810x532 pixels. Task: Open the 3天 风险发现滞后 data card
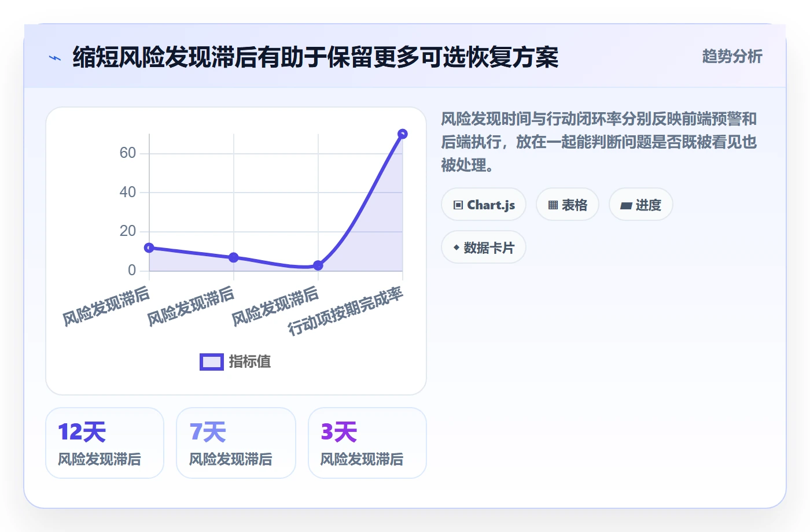(x=367, y=443)
